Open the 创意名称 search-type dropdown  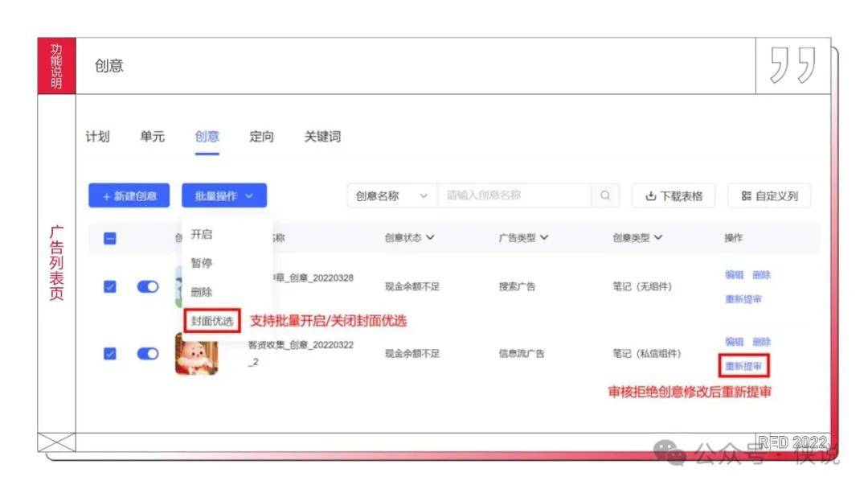tap(392, 195)
